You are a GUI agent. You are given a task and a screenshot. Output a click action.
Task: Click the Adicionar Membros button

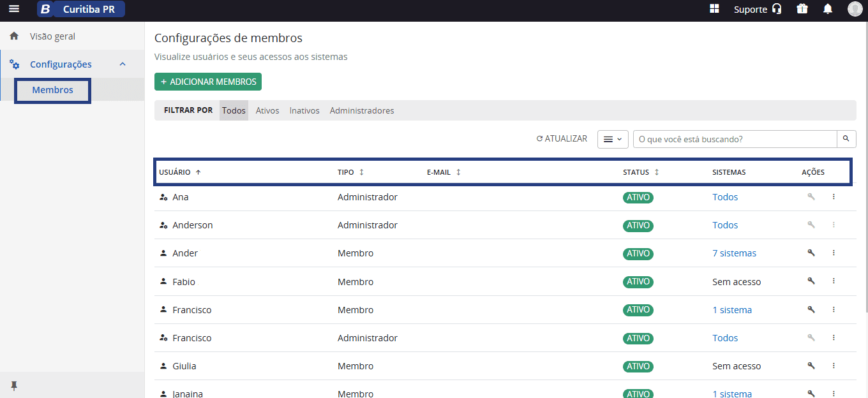click(208, 82)
